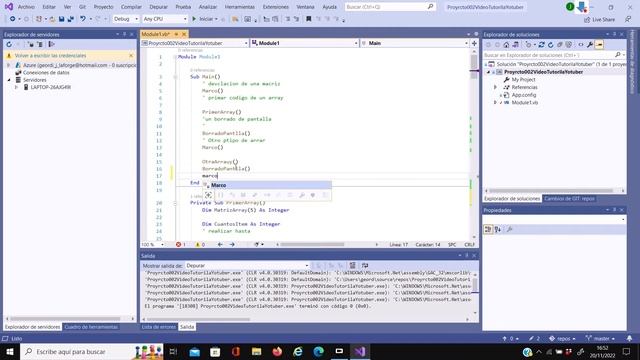This screenshot has height=360, width=640.
Task: Click the editor vertical scrollbar
Action: click(473, 144)
